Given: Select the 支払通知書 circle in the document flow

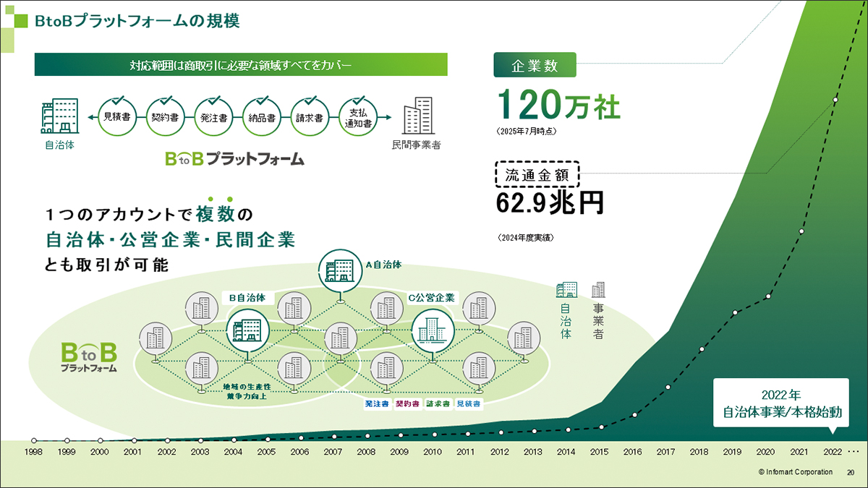Looking at the screenshot, I should 359,116.
